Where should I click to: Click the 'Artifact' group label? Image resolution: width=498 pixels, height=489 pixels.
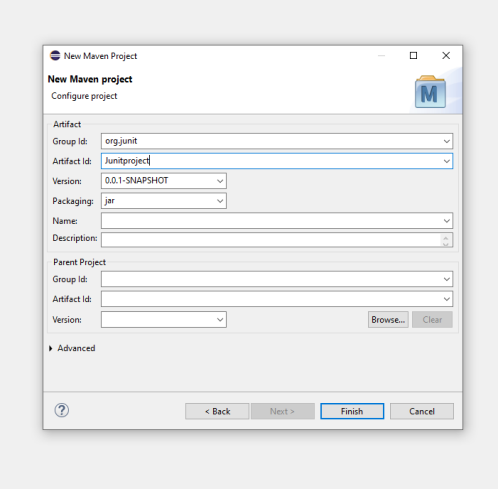point(67,124)
